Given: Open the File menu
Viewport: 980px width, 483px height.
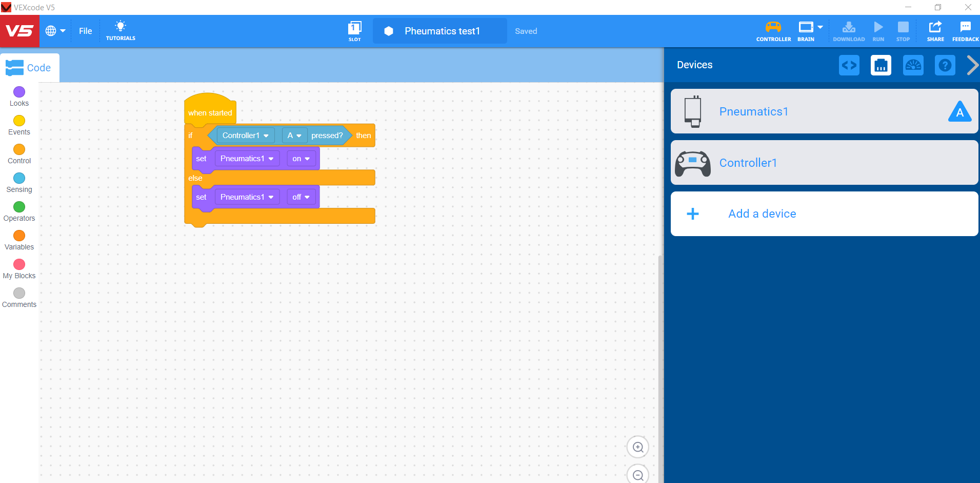Looking at the screenshot, I should pyautogui.click(x=86, y=31).
